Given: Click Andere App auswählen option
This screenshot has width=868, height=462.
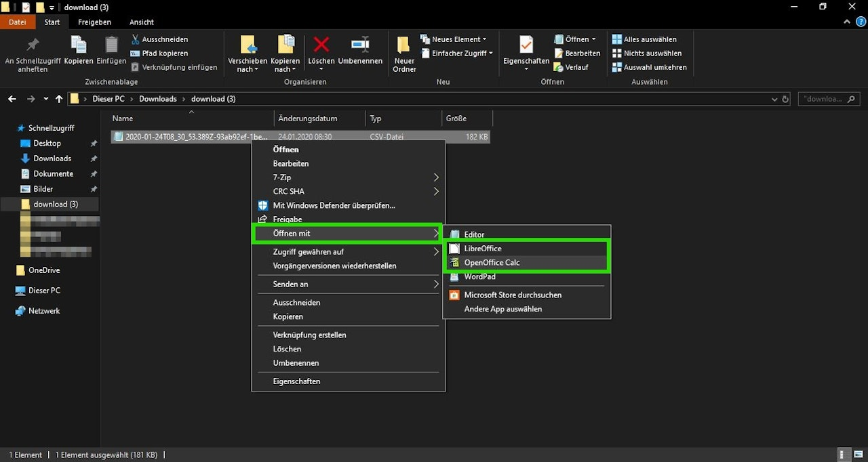Looking at the screenshot, I should pyautogui.click(x=502, y=309).
